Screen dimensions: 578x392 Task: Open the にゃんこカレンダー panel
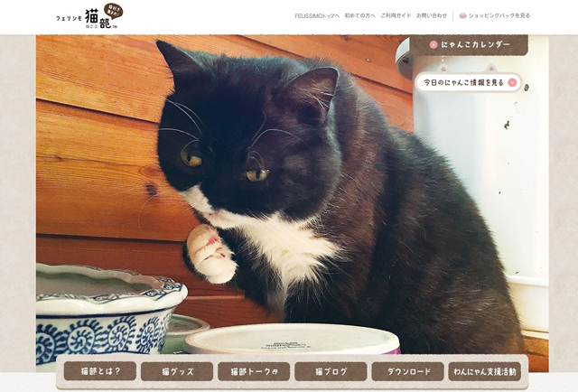[469, 45]
